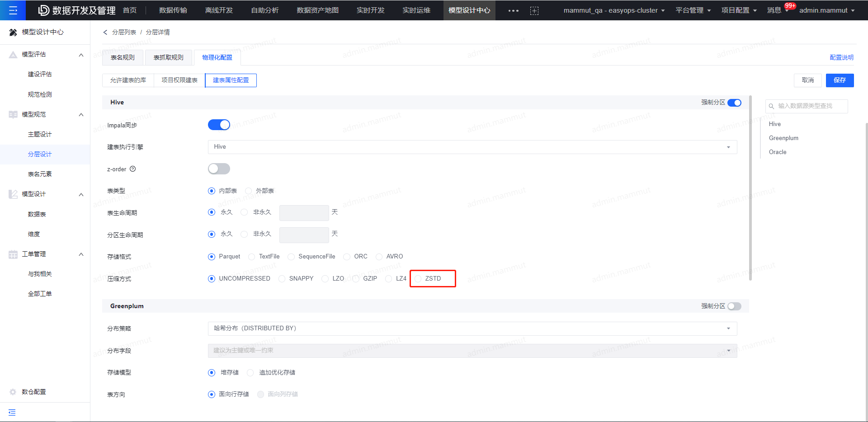The height and width of the screenshot is (422, 868).
Task: Go back to 分层列表 breadcrumb
Action: (x=124, y=32)
